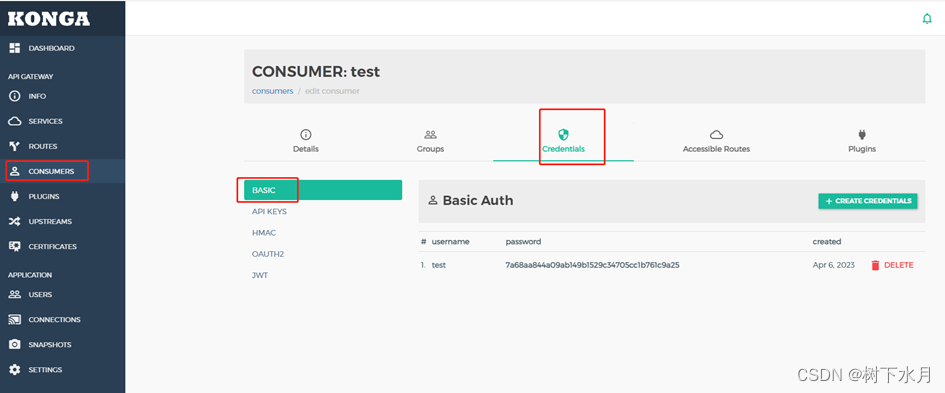
Task: Click the trash icon for test credential
Action: point(875,265)
